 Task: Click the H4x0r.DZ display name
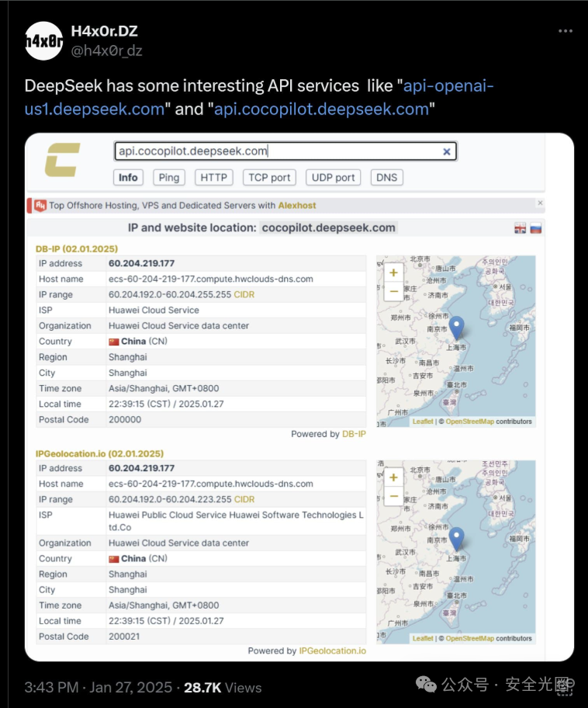pos(104,31)
